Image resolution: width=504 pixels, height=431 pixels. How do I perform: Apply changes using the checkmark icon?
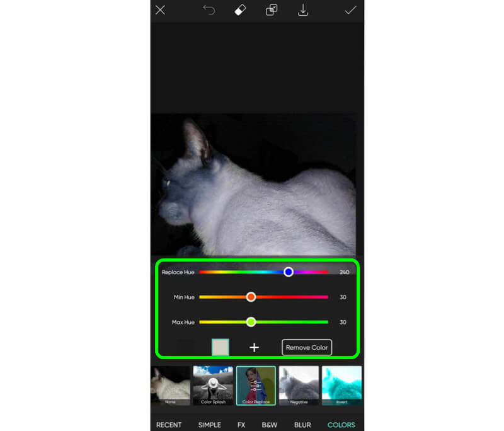pyautogui.click(x=351, y=10)
